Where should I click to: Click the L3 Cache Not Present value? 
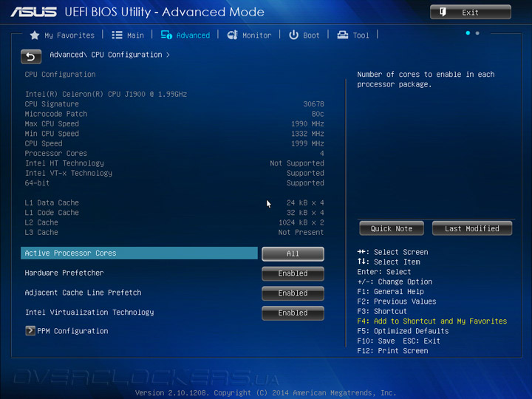[x=301, y=233]
